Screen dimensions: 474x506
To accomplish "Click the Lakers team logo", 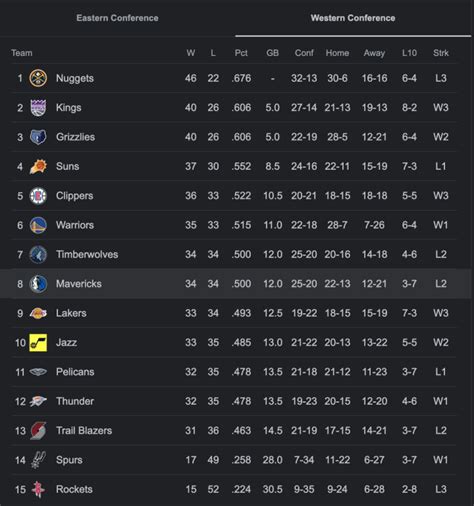I will point(38,313).
